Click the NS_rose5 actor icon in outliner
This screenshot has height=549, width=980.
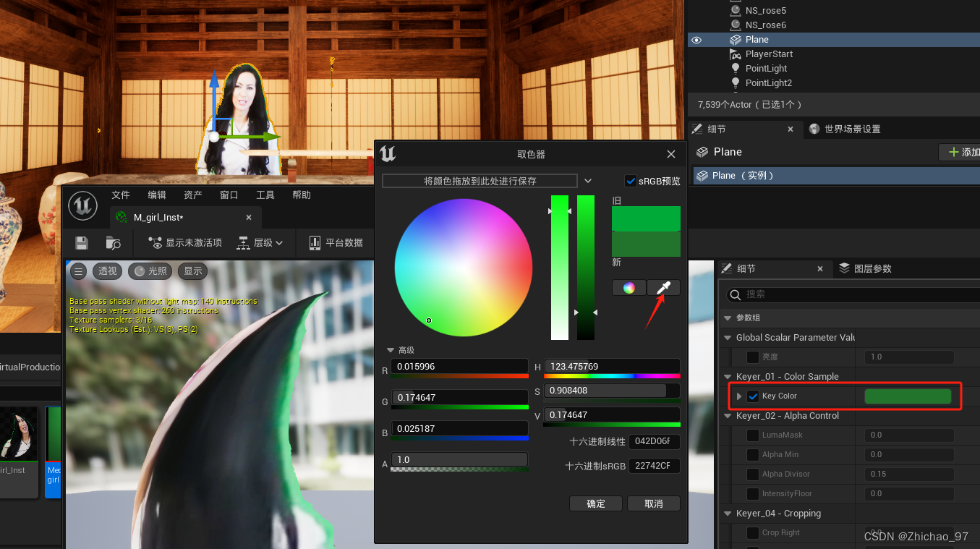tap(736, 11)
